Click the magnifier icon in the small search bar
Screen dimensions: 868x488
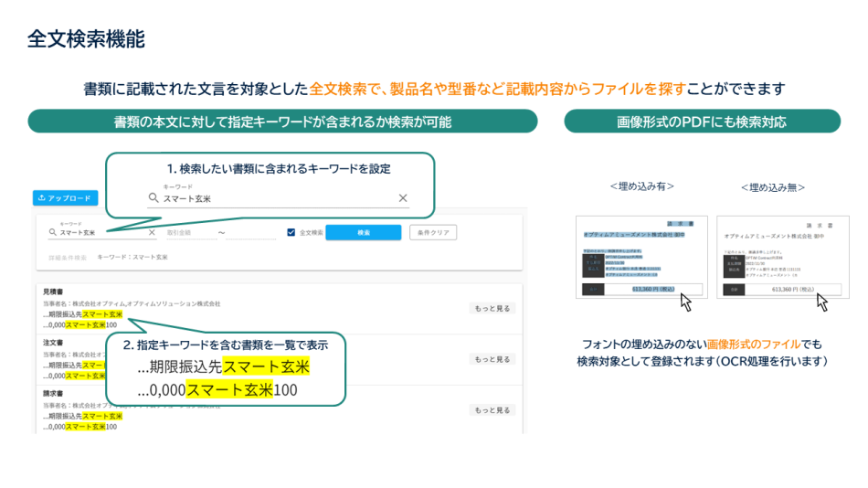54,233
